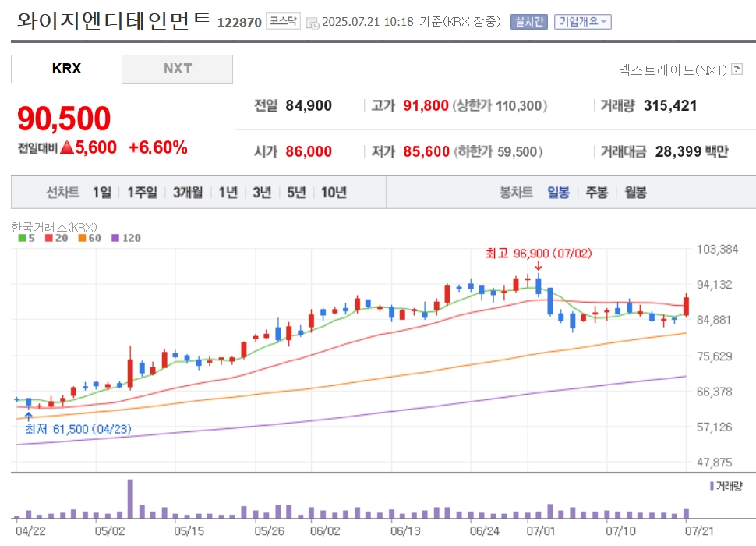This screenshot has width=756, height=546.
Task: Click the 최저 61,500 (04/23) label
Action: [x=78, y=429]
